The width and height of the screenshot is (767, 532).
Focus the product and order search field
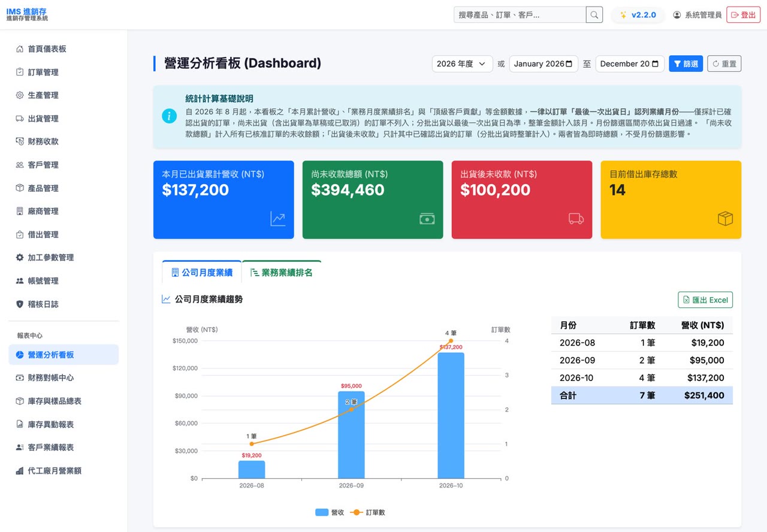[520, 15]
